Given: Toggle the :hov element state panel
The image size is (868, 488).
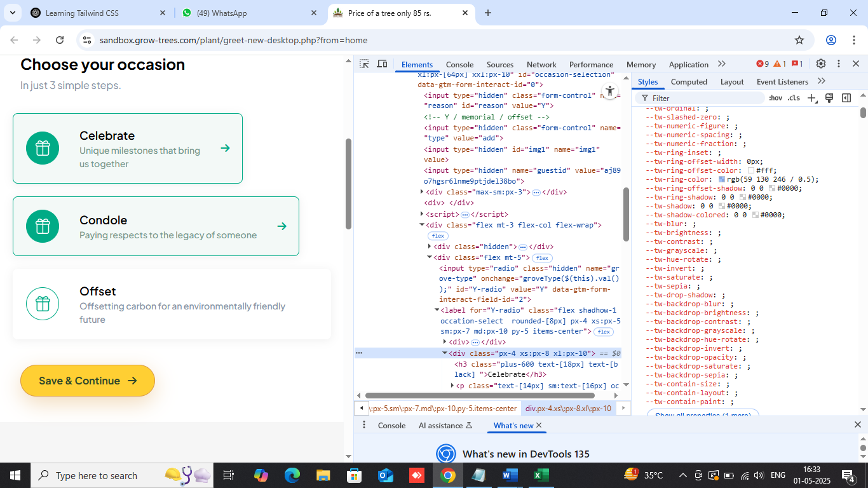Looking at the screenshot, I should point(775,98).
